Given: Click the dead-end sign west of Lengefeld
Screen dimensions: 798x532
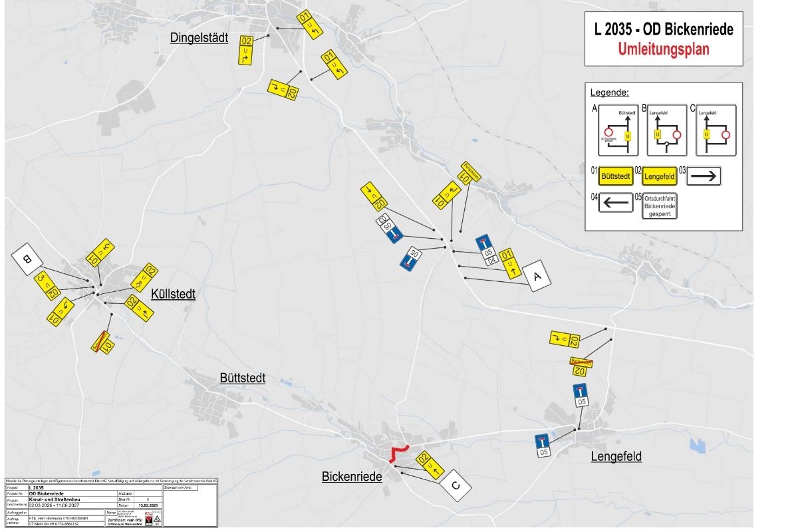Looking at the screenshot, I should coord(543,445).
